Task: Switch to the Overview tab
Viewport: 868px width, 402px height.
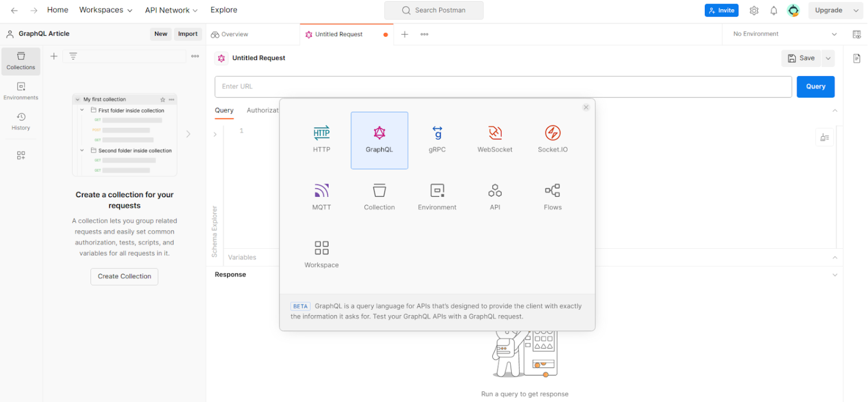Action: pyautogui.click(x=230, y=35)
